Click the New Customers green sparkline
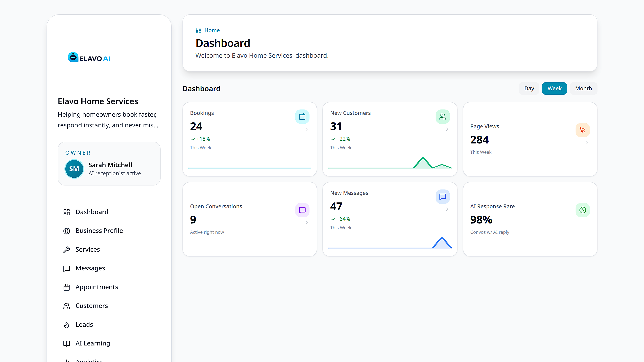 click(x=390, y=163)
